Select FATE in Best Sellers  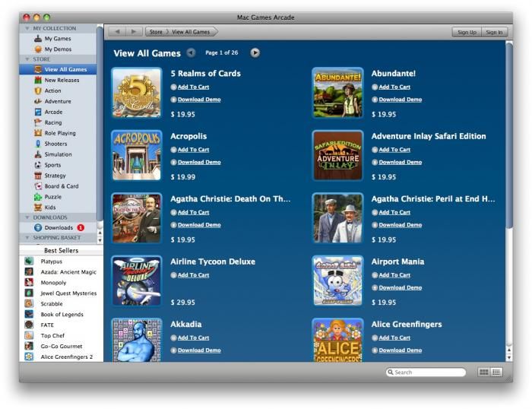(x=47, y=325)
